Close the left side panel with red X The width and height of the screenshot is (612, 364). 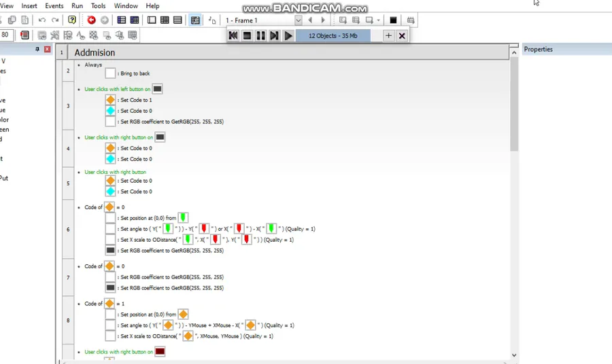tap(47, 49)
